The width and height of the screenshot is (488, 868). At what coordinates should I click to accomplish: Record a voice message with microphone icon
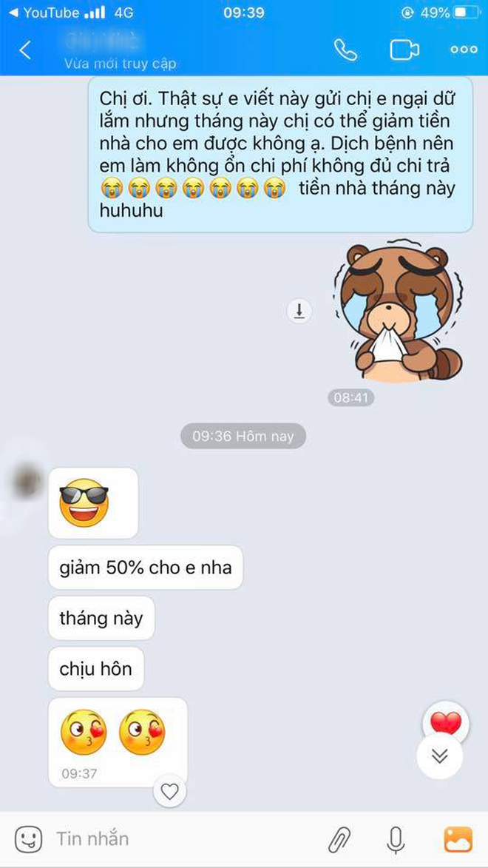395,839
